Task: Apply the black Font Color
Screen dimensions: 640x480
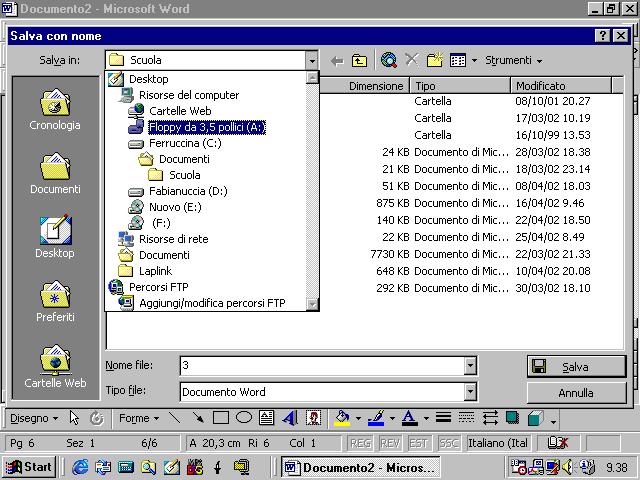Action: [x=409, y=418]
